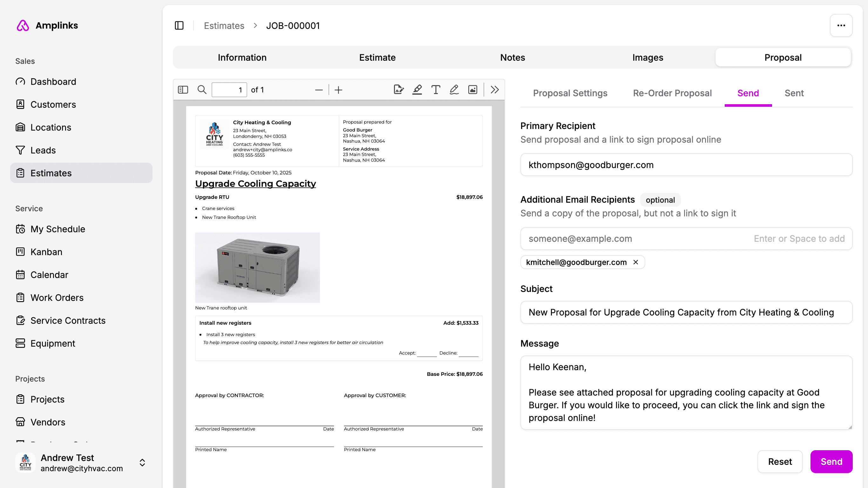This screenshot has height=488, width=868.
Task: Open the three-dot more options menu
Action: click(841, 26)
